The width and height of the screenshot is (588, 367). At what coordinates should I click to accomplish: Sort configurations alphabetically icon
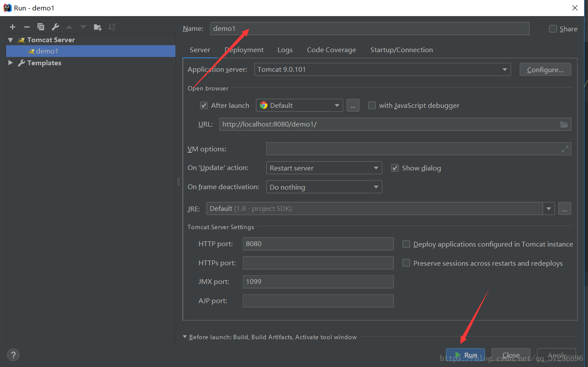pyautogui.click(x=112, y=27)
